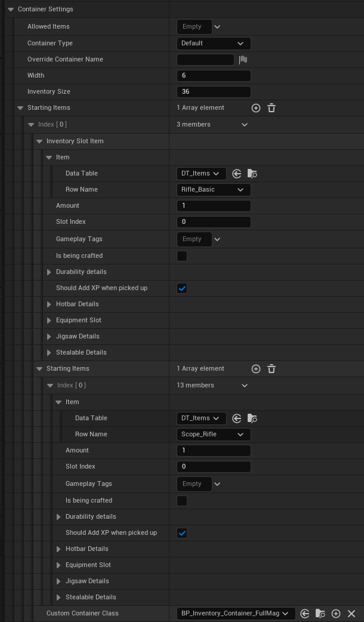Viewport: 364px width, 622px height.
Task: Open Gameplay Tags dropdown for Scope_Rifle item
Action: [217, 484]
